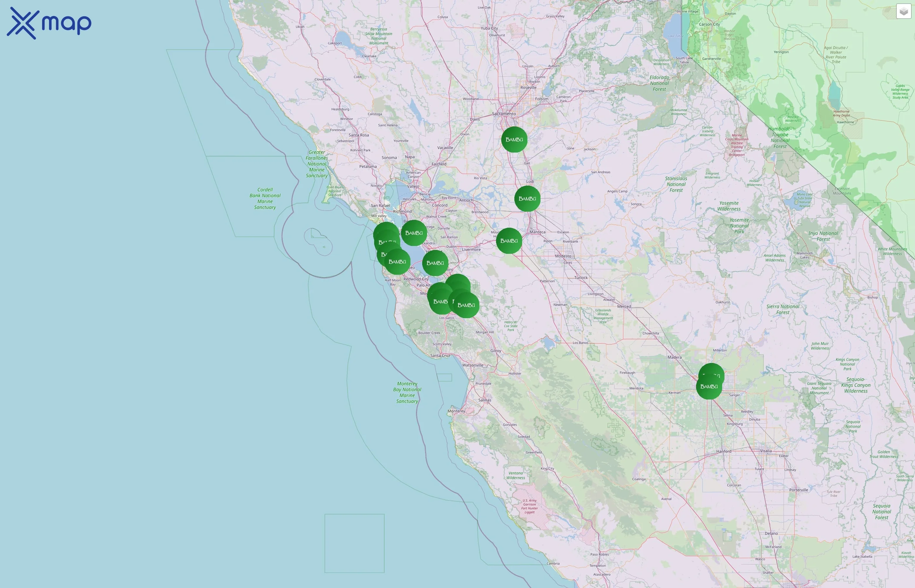The height and width of the screenshot is (588, 915).
Task: Click the Modesto city label
Action: (x=563, y=256)
